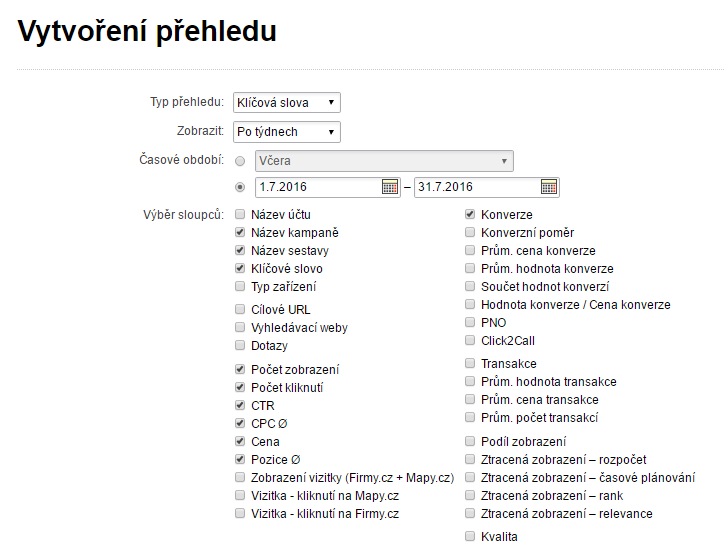Click the end date field 31.7.2016

pos(476,187)
